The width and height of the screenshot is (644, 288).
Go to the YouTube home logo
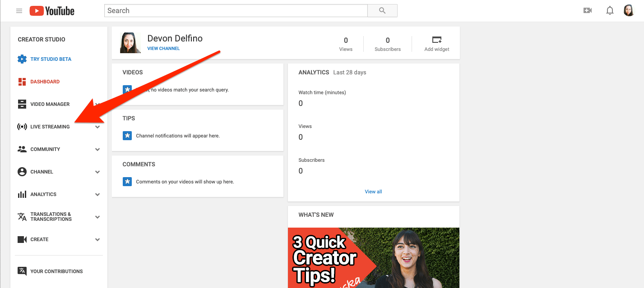(x=52, y=11)
